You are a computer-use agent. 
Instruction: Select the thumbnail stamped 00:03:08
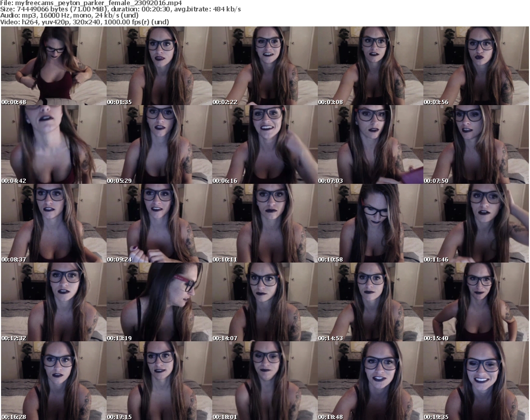point(371,66)
